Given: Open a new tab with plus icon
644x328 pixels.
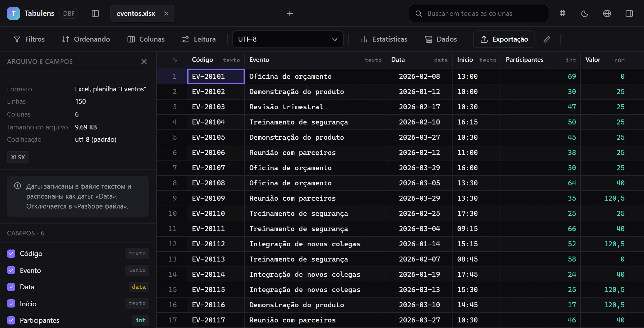Looking at the screenshot, I should tap(290, 13).
